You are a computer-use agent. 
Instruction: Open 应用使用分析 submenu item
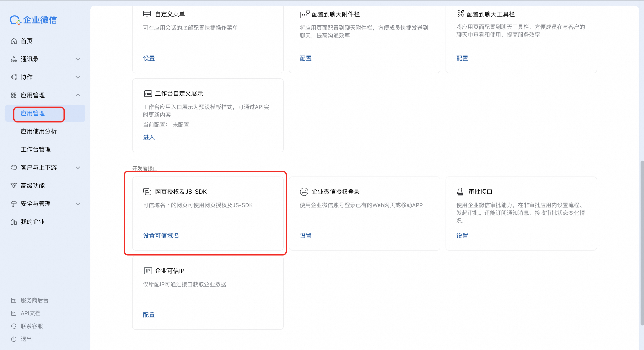(x=39, y=131)
